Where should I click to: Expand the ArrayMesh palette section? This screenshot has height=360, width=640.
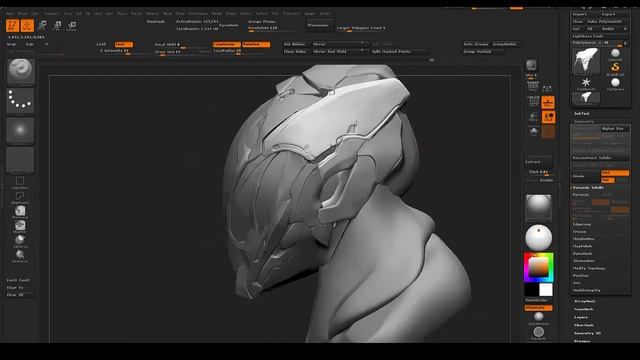click(x=585, y=301)
